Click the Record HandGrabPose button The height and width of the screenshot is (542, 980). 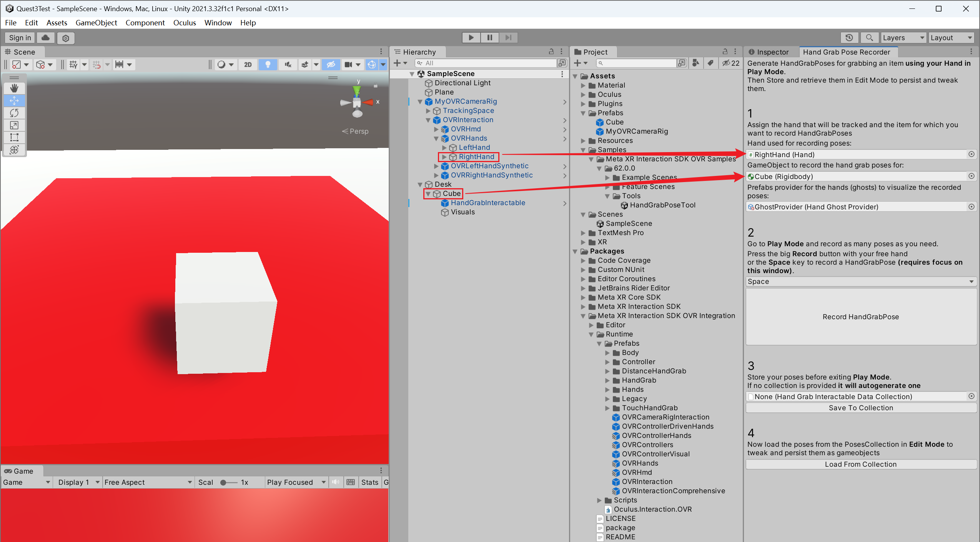coord(861,317)
